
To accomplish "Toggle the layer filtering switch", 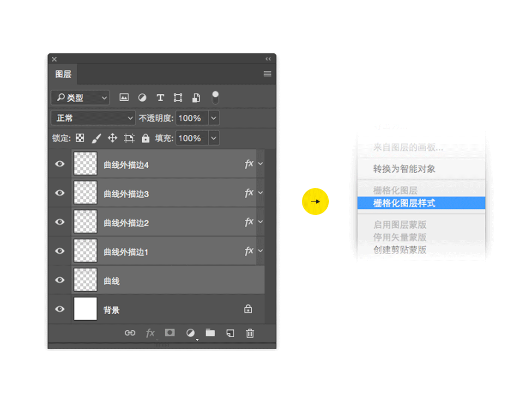I will (x=215, y=98).
